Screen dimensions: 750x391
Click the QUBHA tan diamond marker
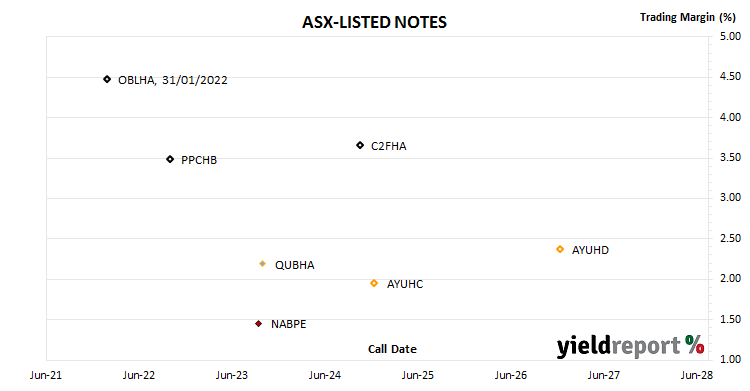[263, 264]
